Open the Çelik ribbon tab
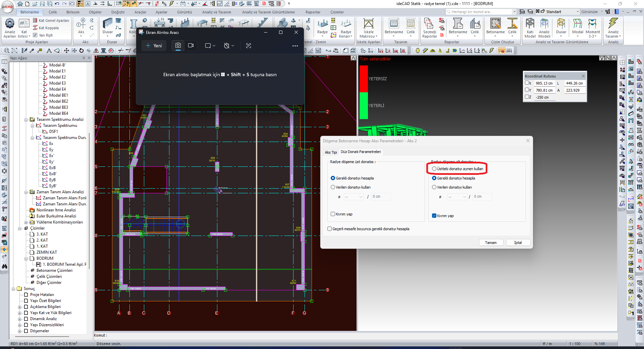The image size is (644, 349). click(x=53, y=12)
